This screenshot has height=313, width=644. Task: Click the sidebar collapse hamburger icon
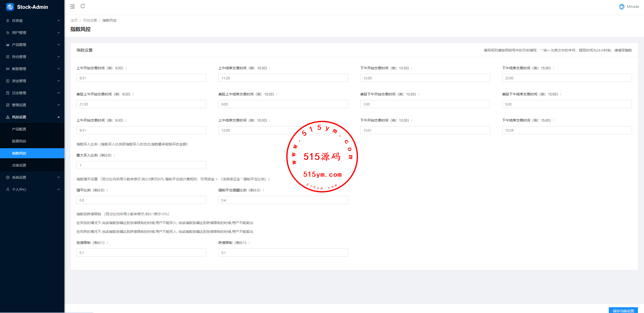[x=72, y=7]
